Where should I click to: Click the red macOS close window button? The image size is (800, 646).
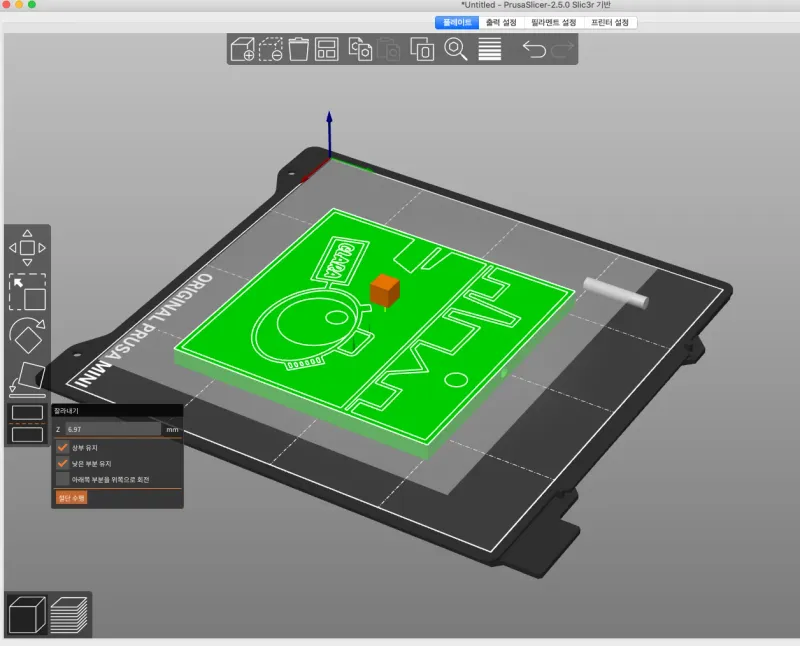pos(6,5)
